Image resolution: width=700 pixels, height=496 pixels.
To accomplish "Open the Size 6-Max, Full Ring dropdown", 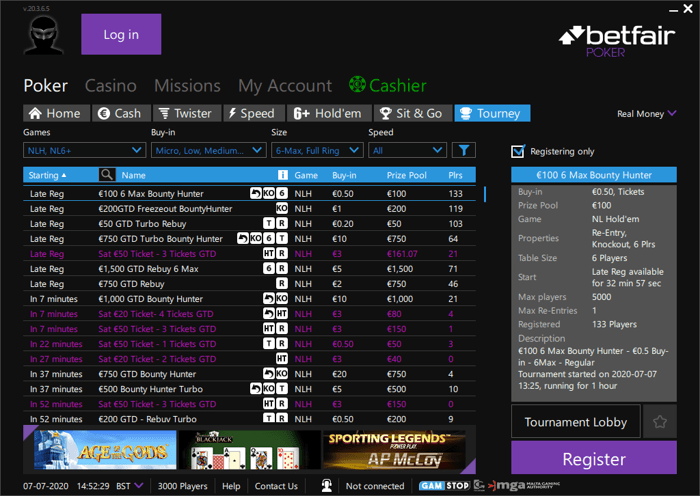I will pyautogui.click(x=317, y=150).
